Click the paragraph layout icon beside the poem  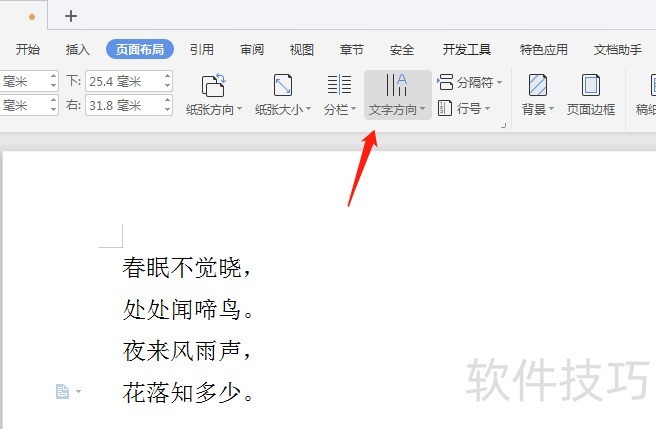click(63, 393)
